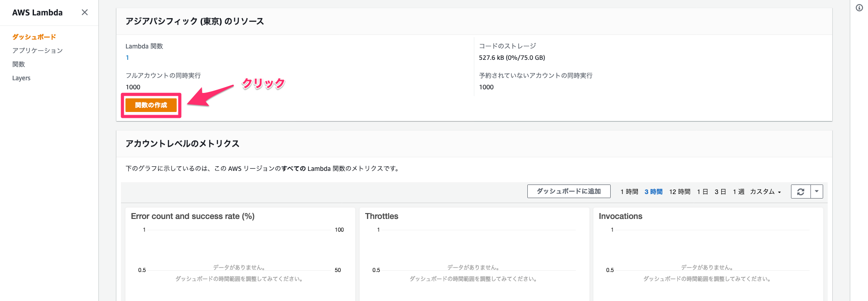Click the 予約されていないアカウントの同時実行 label
The height and width of the screenshot is (301, 868).
[x=535, y=75]
